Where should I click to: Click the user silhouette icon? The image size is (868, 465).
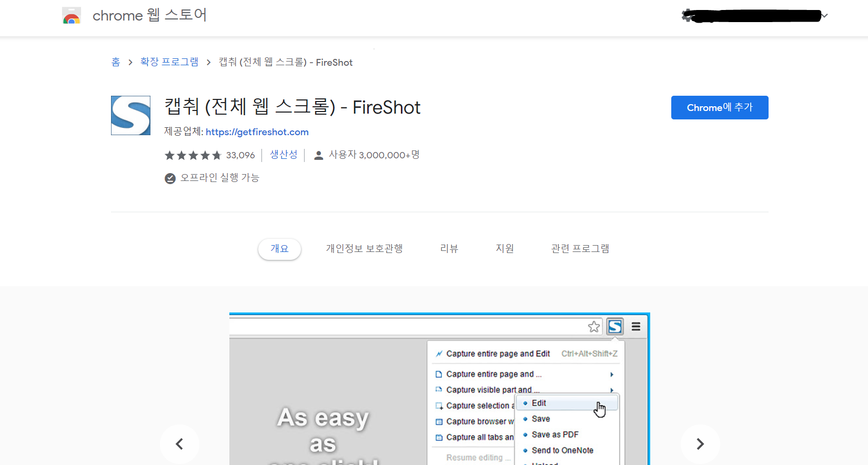click(318, 155)
